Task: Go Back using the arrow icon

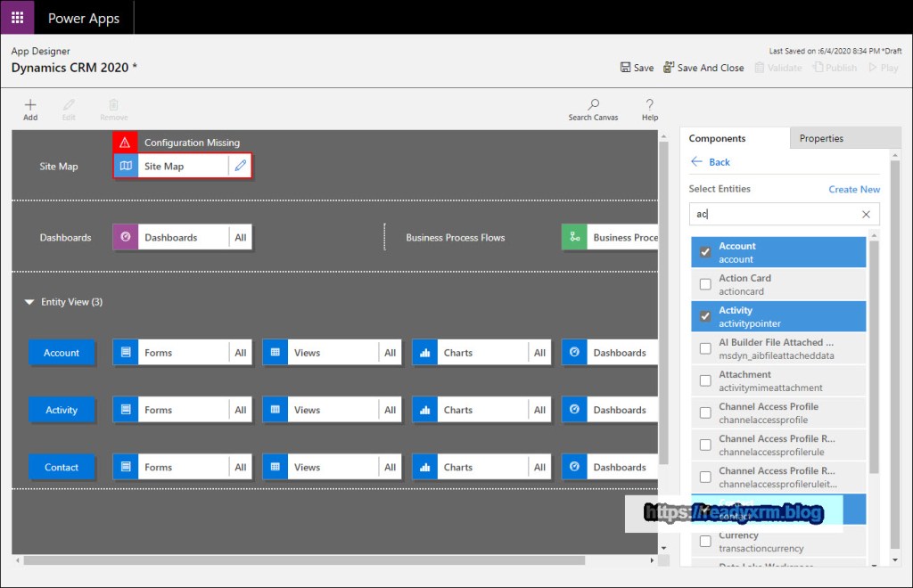Action: pos(697,162)
